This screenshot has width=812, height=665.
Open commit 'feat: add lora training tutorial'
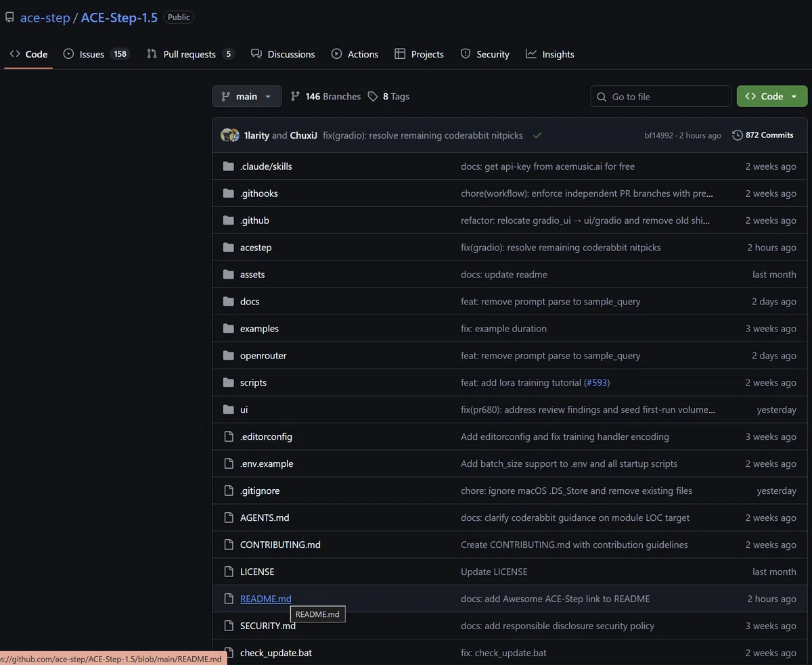[521, 383]
